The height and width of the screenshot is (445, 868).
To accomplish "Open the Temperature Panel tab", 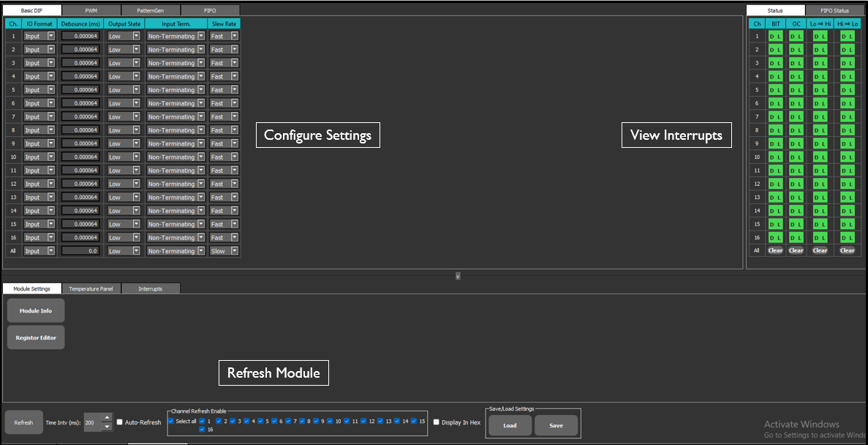I will [91, 288].
